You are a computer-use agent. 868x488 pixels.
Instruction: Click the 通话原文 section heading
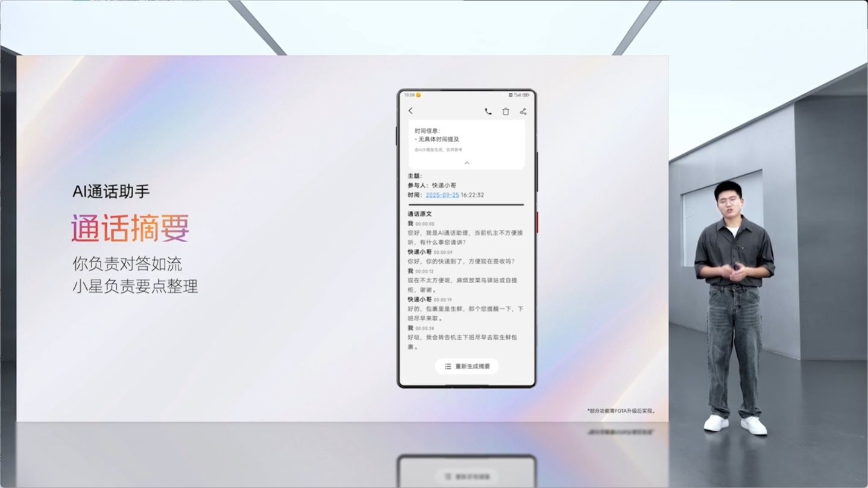pos(420,214)
